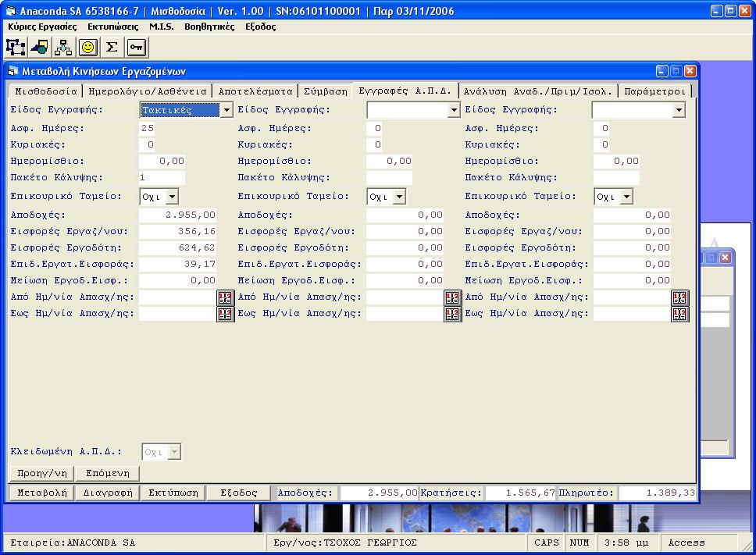Click Anaconda application title bar icon
Image resolution: width=756 pixels, height=555 pixels.
click(11, 11)
